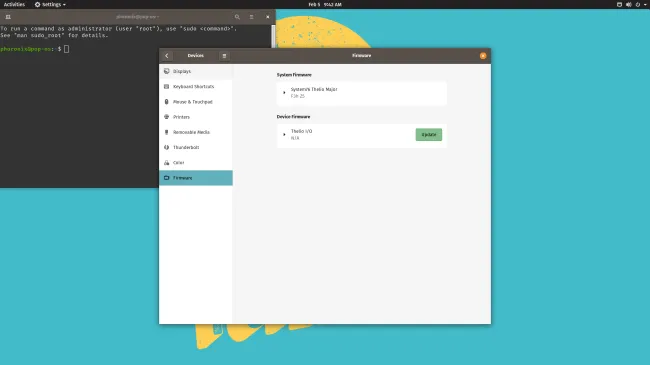This screenshot has width=650, height=365.
Task: Open the Terminal hamburger menu
Action: 251,17
